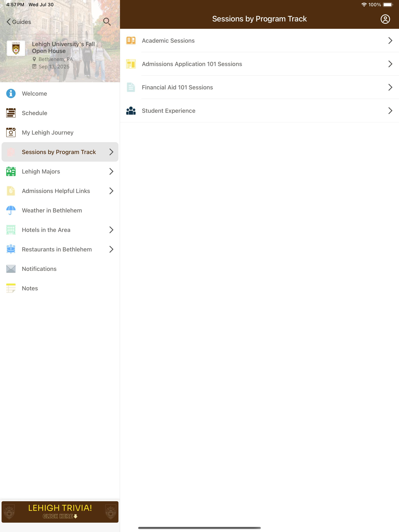Click the Weather umbrella icon

pyautogui.click(x=11, y=211)
